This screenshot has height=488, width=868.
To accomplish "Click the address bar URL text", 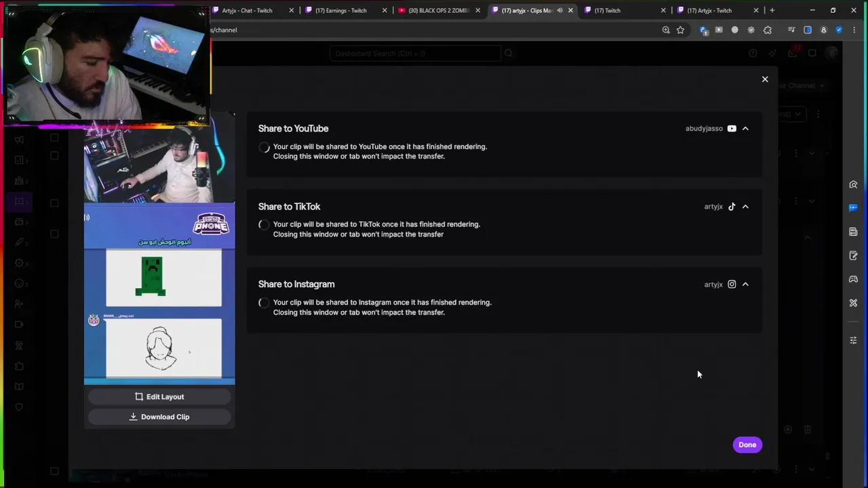I will [x=224, y=30].
